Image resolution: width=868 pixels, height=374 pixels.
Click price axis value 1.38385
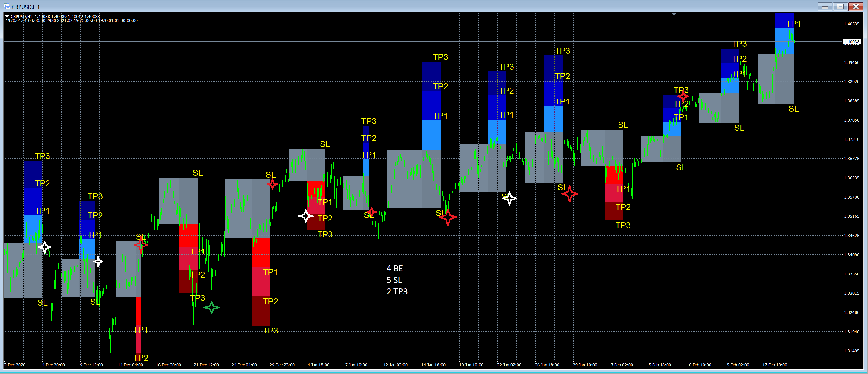coord(851,101)
